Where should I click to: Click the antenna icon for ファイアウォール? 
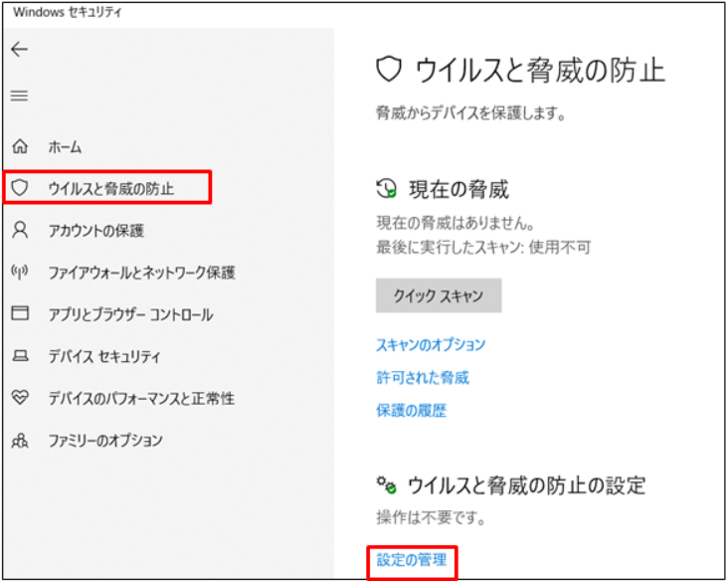[x=20, y=273]
